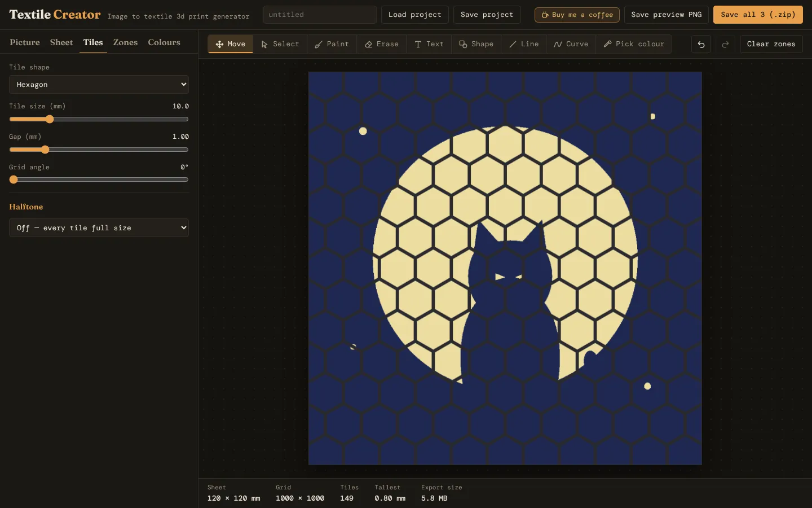Click the Gap value 1.00
Viewport: 812px width, 508px height.
[x=180, y=137]
